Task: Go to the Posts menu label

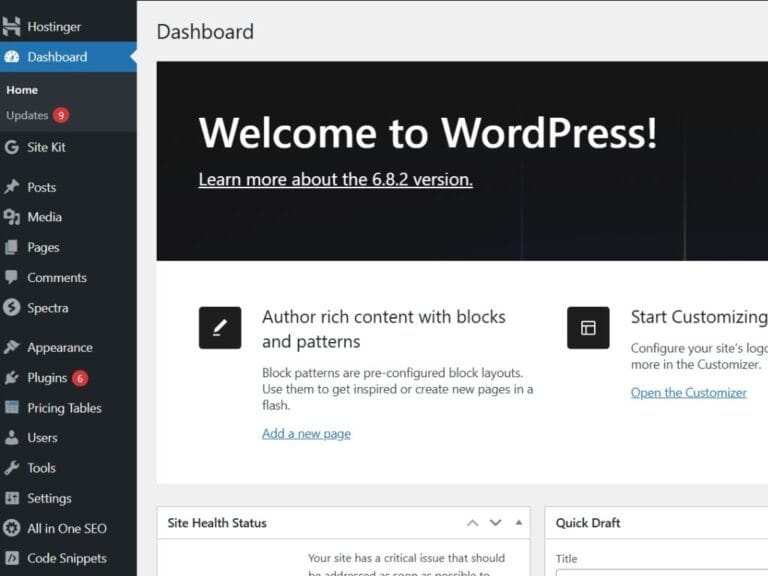Action: [x=42, y=187]
